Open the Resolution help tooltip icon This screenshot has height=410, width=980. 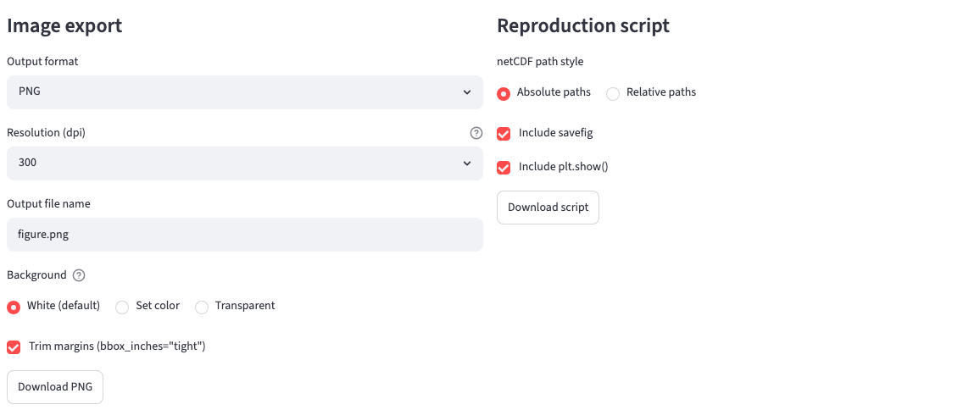476,132
